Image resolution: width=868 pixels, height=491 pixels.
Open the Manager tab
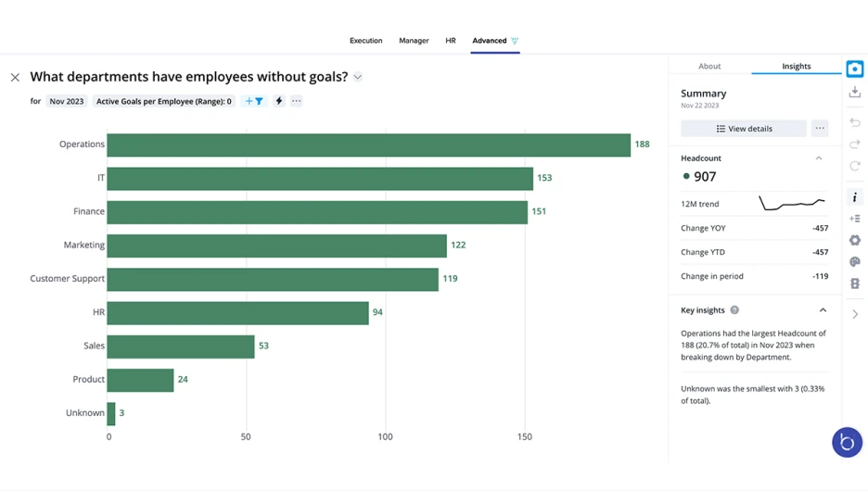coord(414,41)
